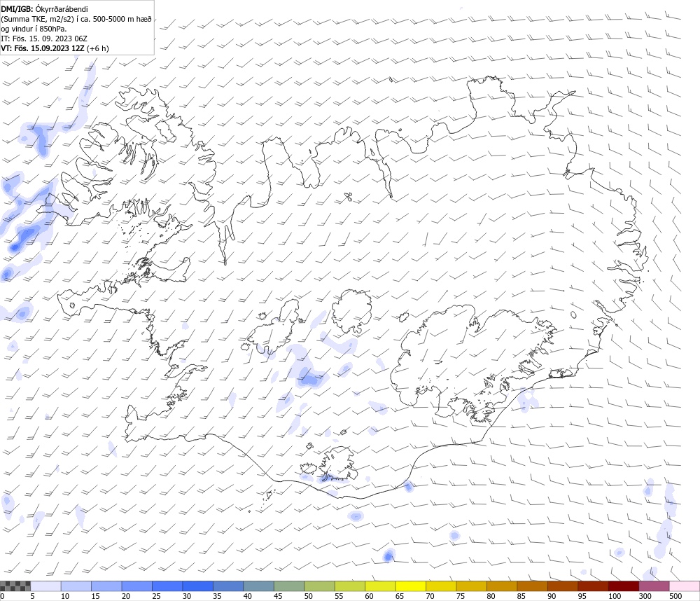Select the legend label '500'
Image resolution: width=700 pixels, height=601 pixels.
point(675,596)
